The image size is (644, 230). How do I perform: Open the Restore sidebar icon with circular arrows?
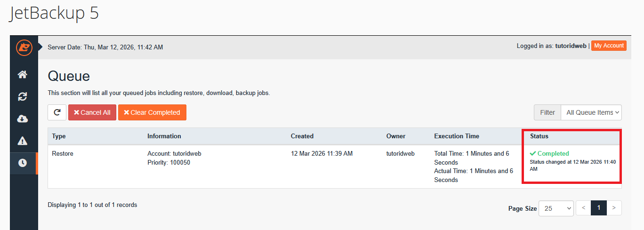23,96
